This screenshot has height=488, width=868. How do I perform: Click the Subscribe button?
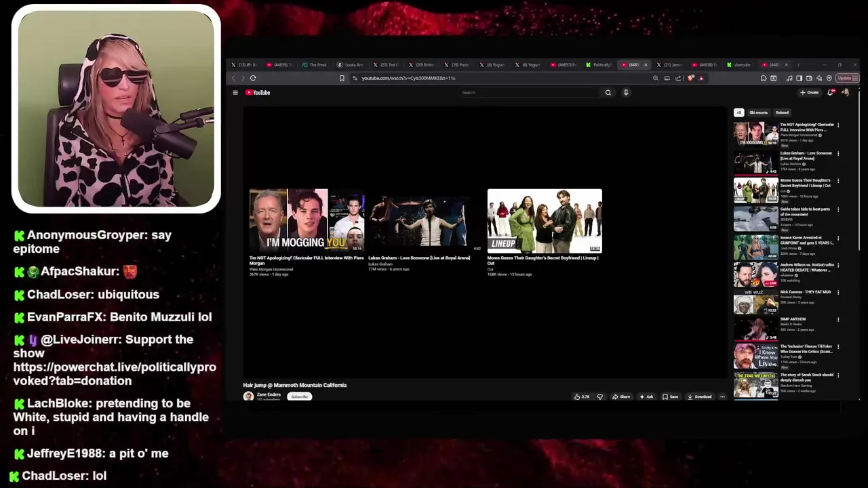point(299,396)
